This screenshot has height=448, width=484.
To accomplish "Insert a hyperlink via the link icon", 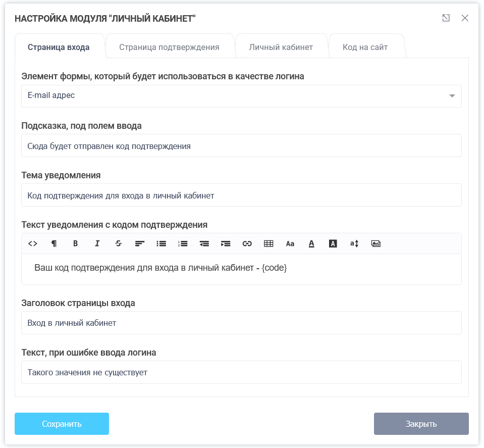I will pyautogui.click(x=247, y=243).
